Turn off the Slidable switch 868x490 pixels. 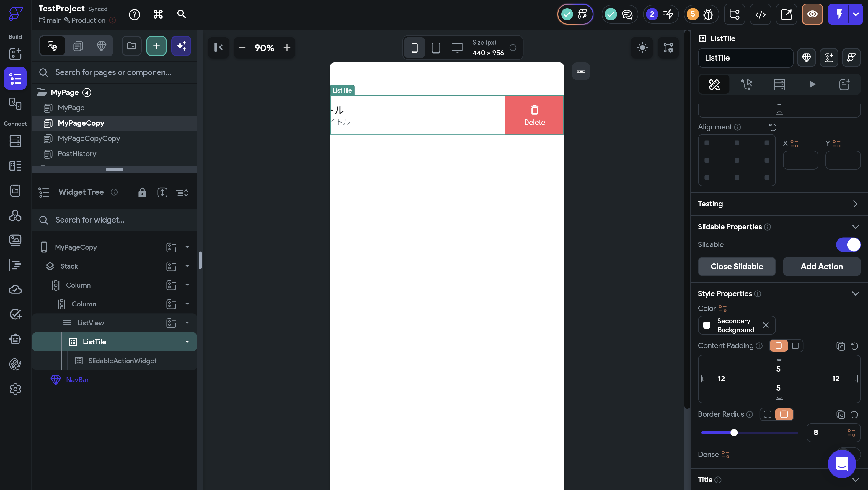coord(848,244)
